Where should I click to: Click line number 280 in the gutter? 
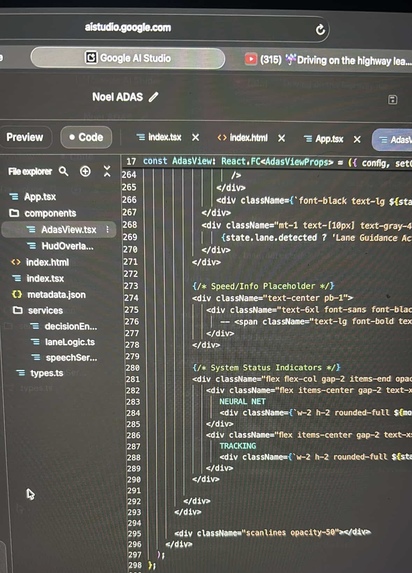point(132,368)
